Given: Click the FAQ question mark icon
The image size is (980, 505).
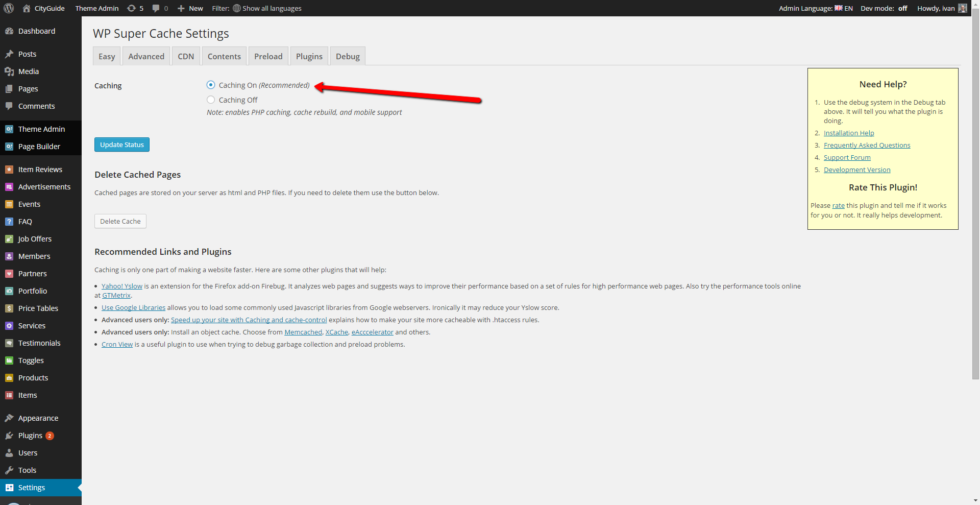Looking at the screenshot, I should tap(9, 222).
